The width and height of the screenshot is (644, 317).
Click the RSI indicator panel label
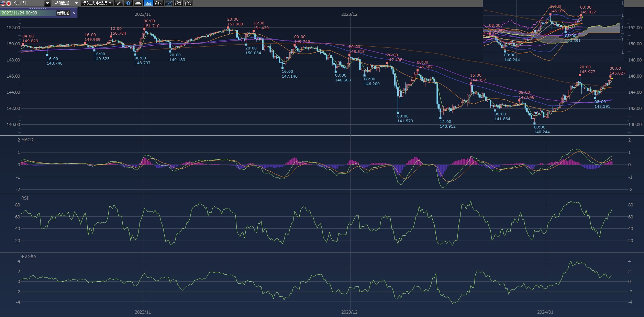click(x=25, y=198)
